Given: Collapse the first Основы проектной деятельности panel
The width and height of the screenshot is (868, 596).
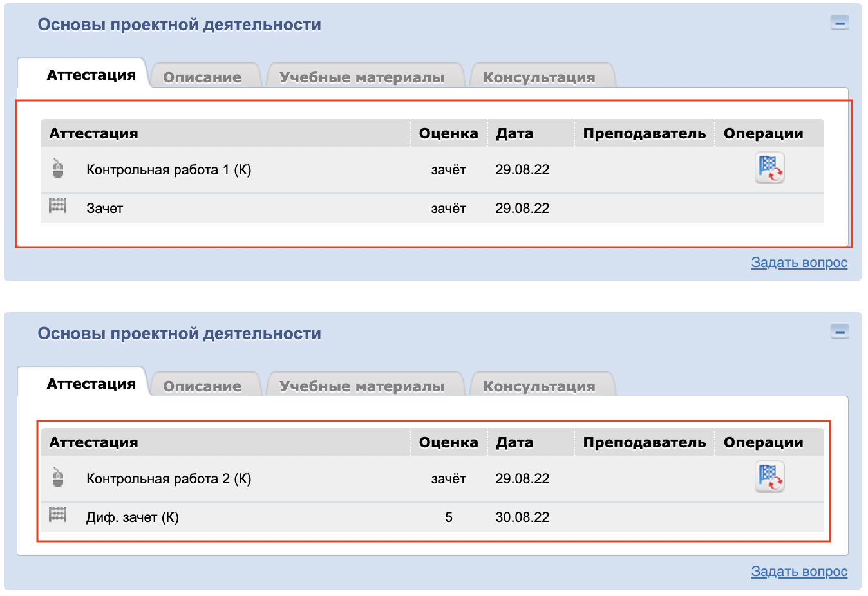Looking at the screenshot, I should tap(840, 23).
